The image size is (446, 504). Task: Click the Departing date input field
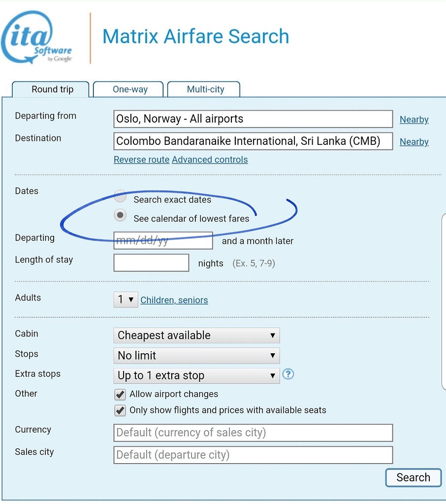(163, 241)
